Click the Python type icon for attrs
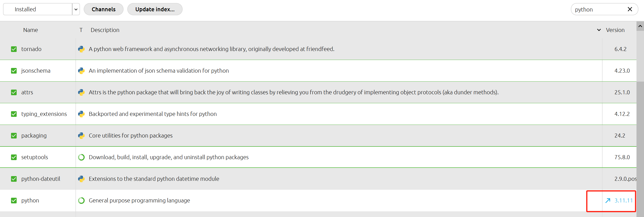Screen dimensions: 644x217 tap(81, 92)
